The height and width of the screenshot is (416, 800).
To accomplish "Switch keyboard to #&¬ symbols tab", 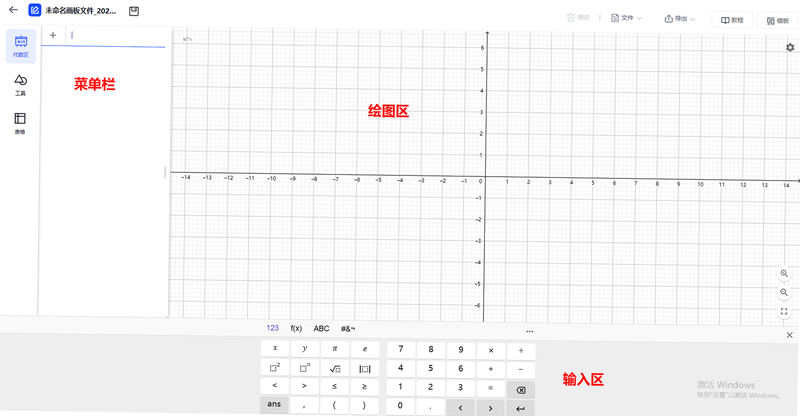I will point(348,329).
